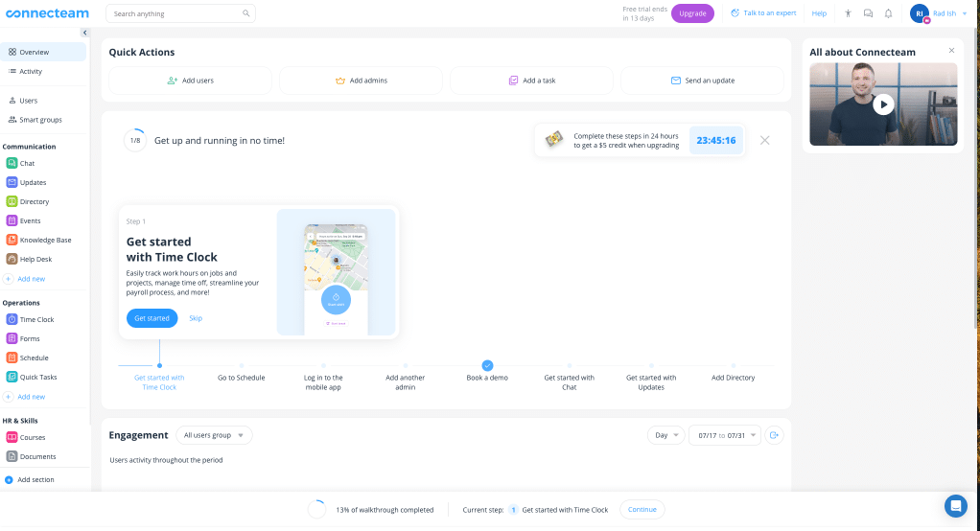The height and width of the screenshot is (531, 980).
Task: Click the Engagement export icon
Action: [774, 435]
